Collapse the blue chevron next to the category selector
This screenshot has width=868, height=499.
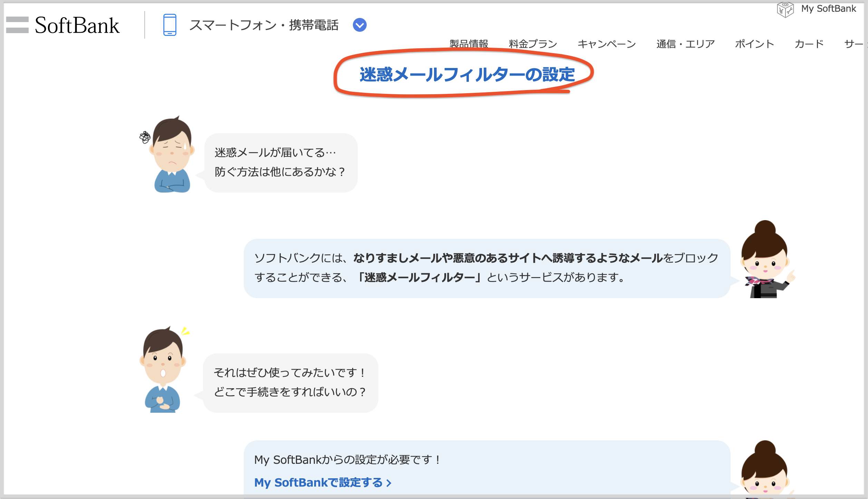(359, 25)
